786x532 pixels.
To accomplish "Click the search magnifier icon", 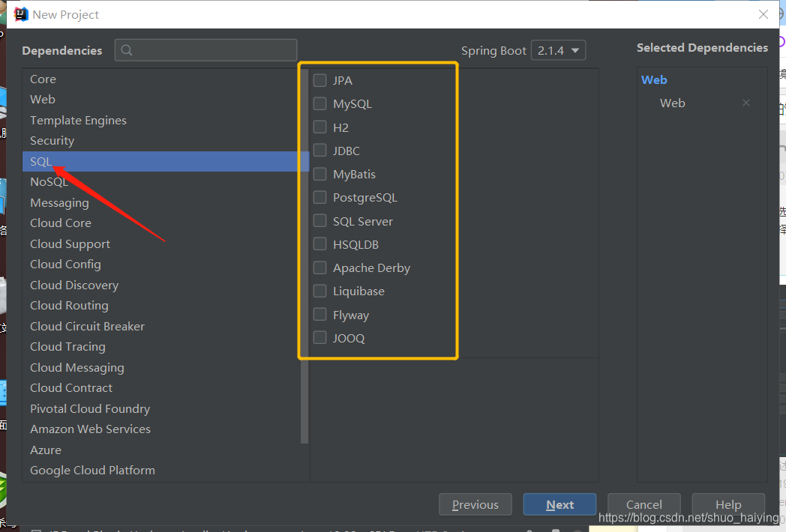I will [127, 50].
